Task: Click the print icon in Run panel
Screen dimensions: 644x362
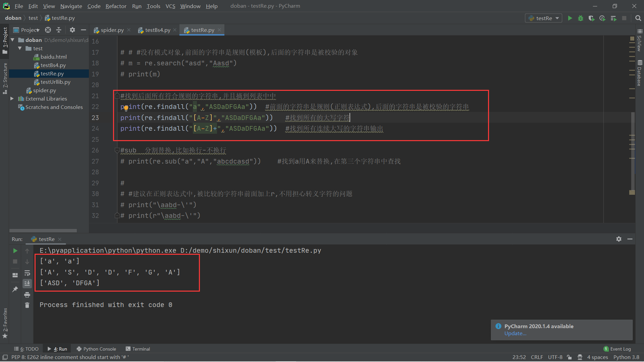Action: [x=27, y=295]
